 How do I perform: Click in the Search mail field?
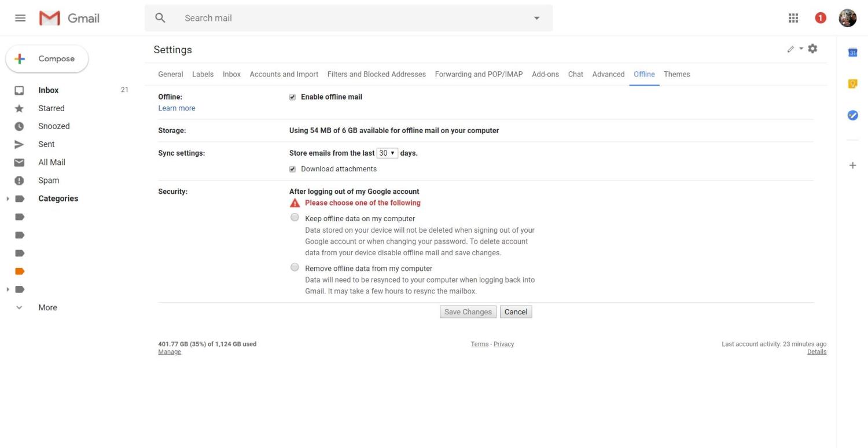[x=347, y=18]
